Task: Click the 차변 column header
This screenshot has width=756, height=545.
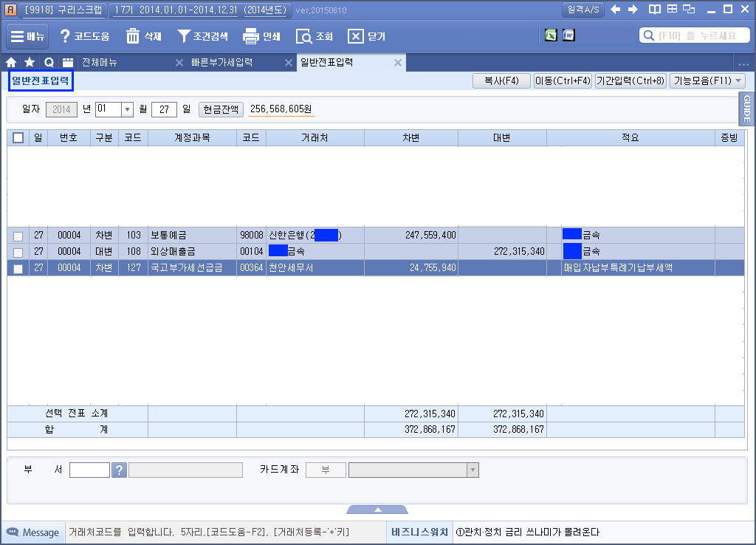Action: [x=410, y=138]
